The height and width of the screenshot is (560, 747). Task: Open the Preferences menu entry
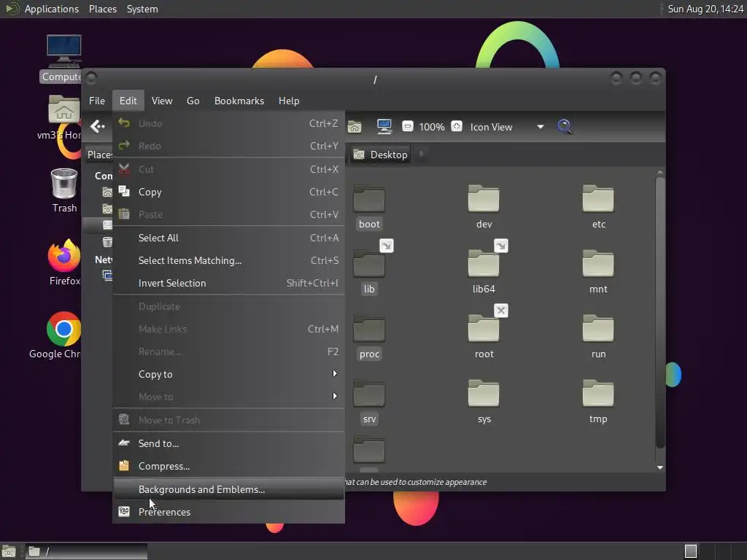click(228, 512)
